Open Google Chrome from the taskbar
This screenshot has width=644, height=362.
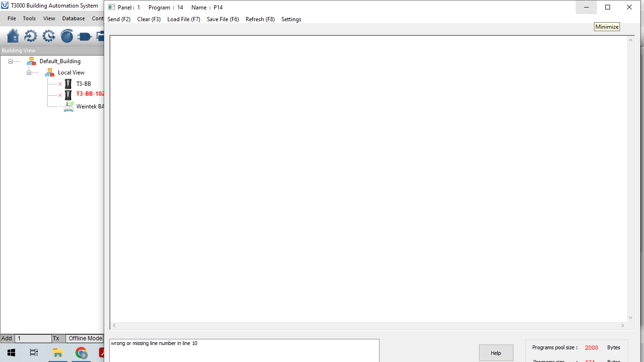coord(82,353)
